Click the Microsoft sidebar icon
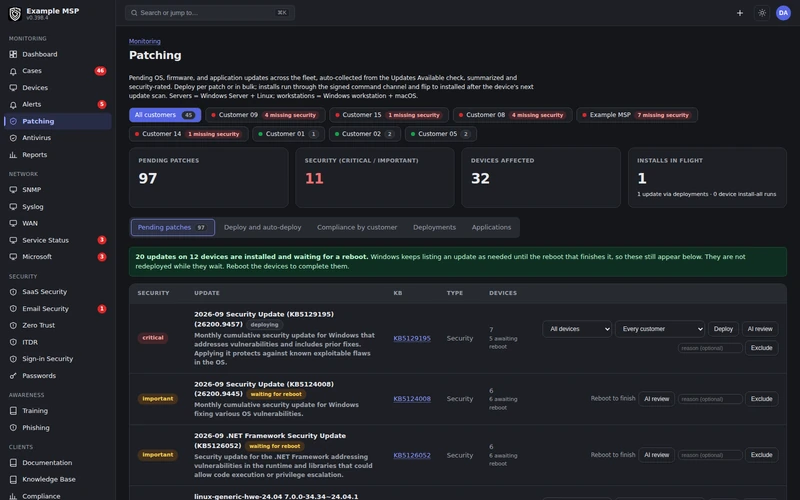The width and height of the screenshot is (800, 500). [13, 257]
